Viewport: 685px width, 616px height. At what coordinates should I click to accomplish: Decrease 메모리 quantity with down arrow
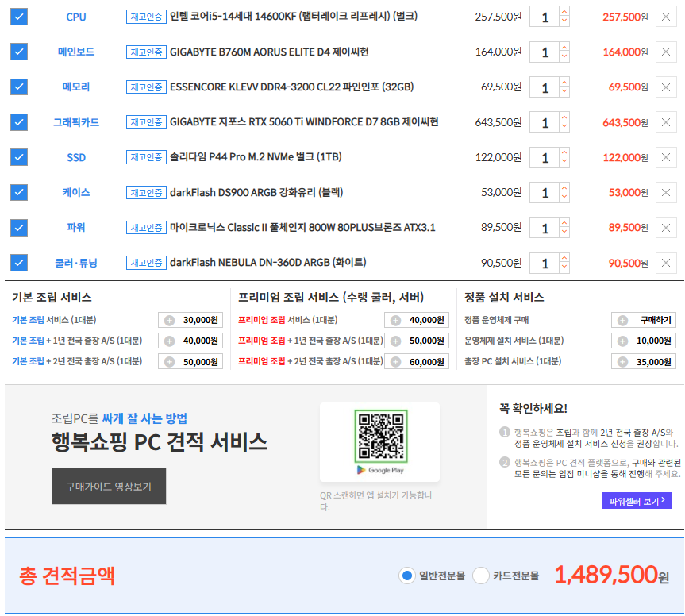pos(564,92)
